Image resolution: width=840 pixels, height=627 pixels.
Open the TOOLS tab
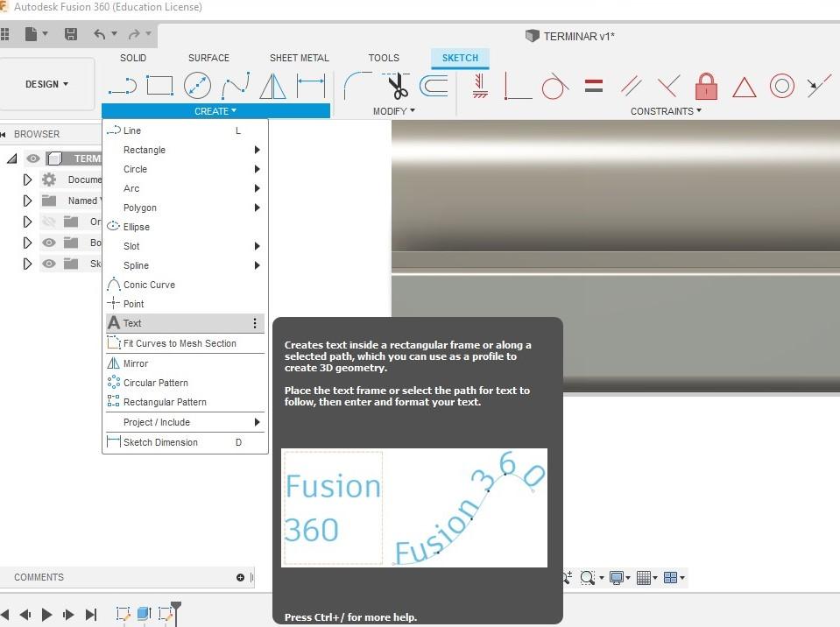[x=384, y=58]
